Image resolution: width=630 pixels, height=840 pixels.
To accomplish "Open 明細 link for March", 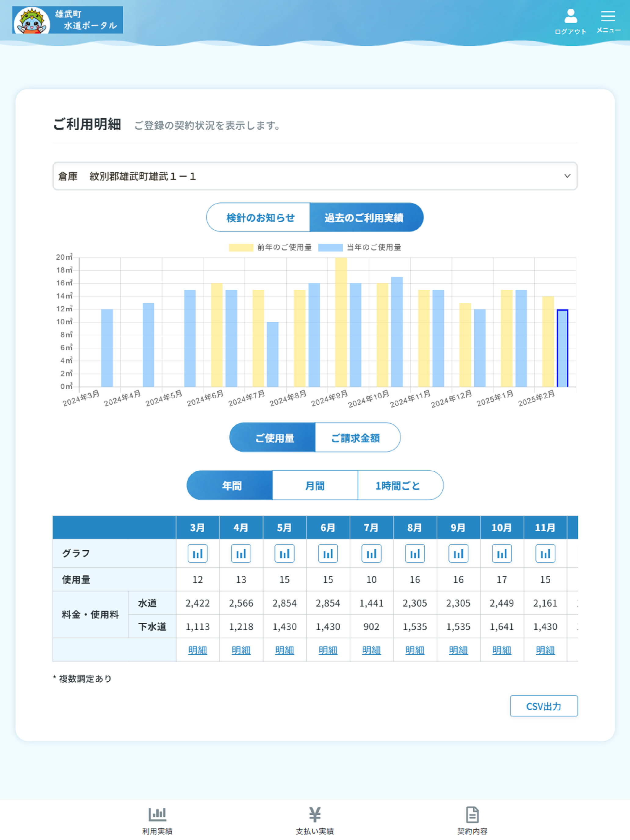I will click(x=197, y=650).
